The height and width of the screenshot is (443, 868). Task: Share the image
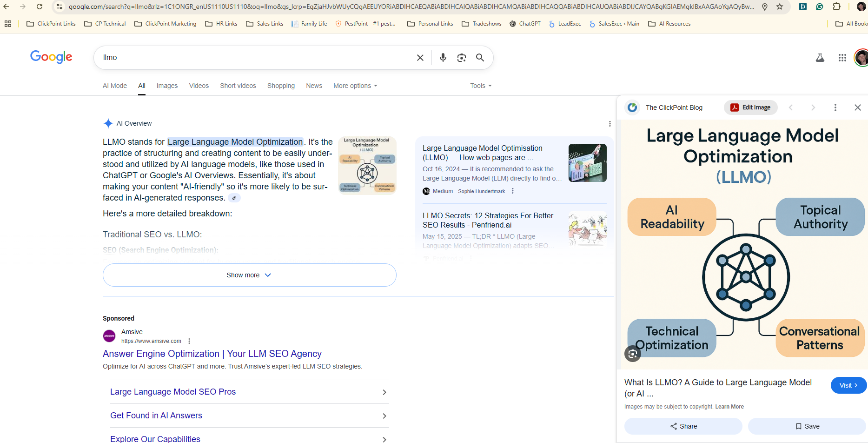pyautogui.click(x=683, y=426)
